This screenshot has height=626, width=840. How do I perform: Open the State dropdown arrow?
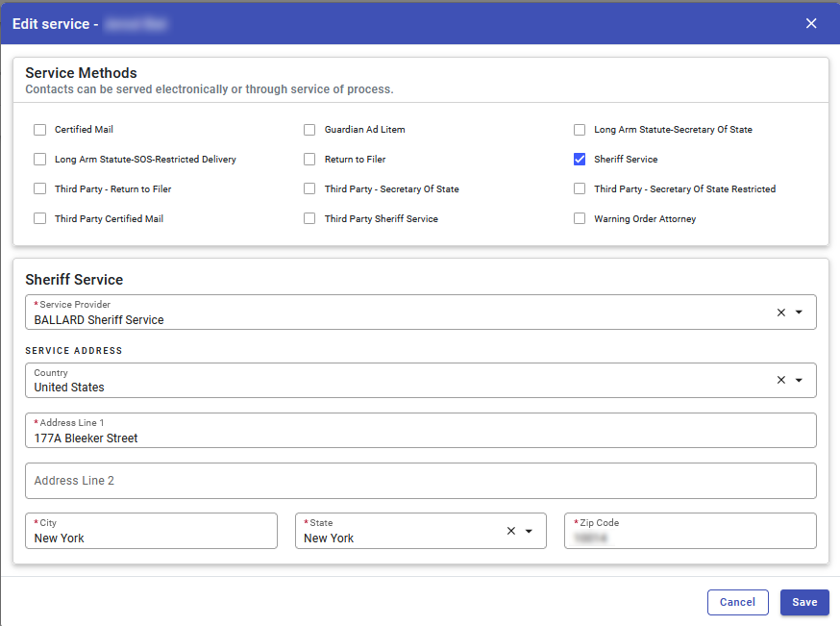pyautogui.click(x=529, y=531)
